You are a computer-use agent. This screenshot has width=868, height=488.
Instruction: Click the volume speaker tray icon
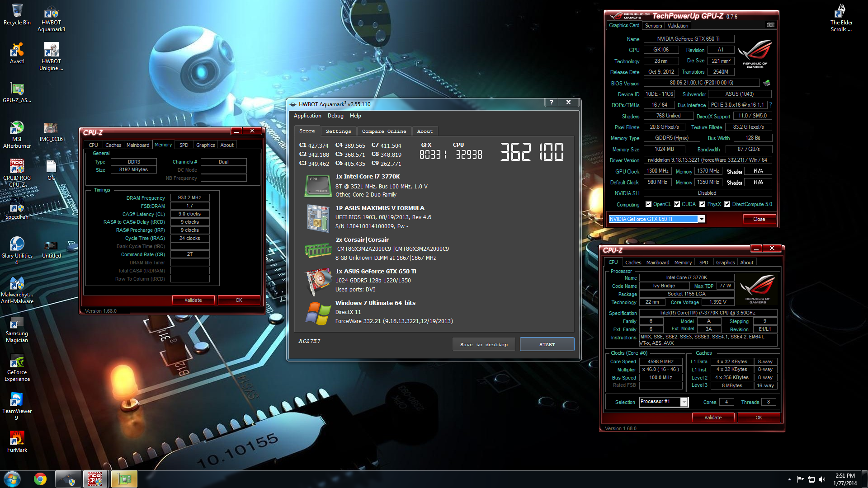pos(822,479)
